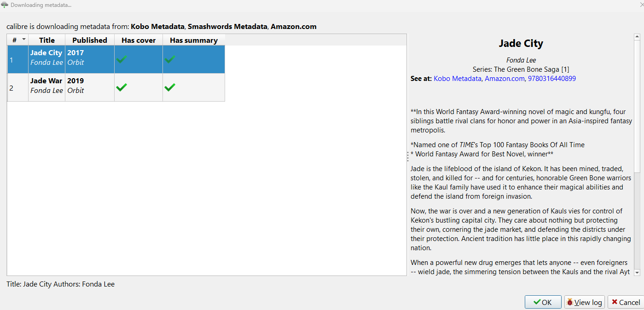644x310 pixels.
Task: Click the Has cover column header
Action: pyautogui.click(x=139, y=40)
